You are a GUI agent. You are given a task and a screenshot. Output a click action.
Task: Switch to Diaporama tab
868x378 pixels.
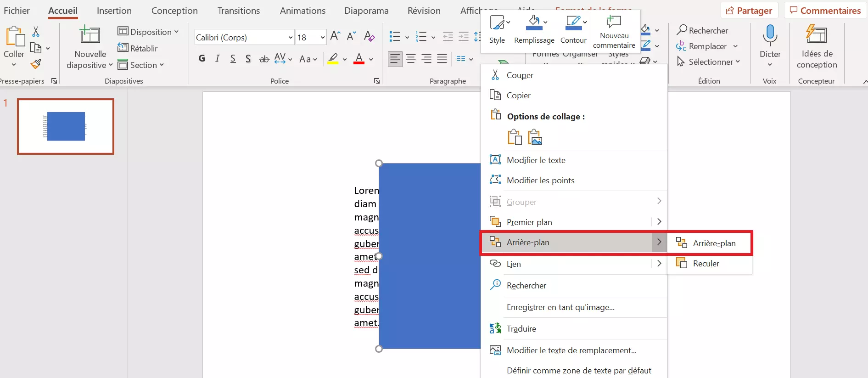(x=366, y=11)
